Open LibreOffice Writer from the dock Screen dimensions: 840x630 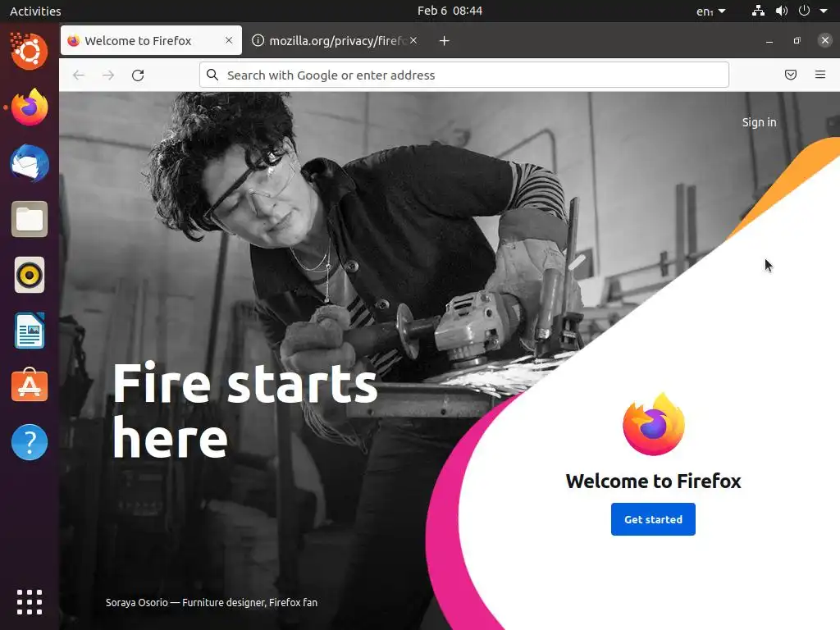point(30,331)
